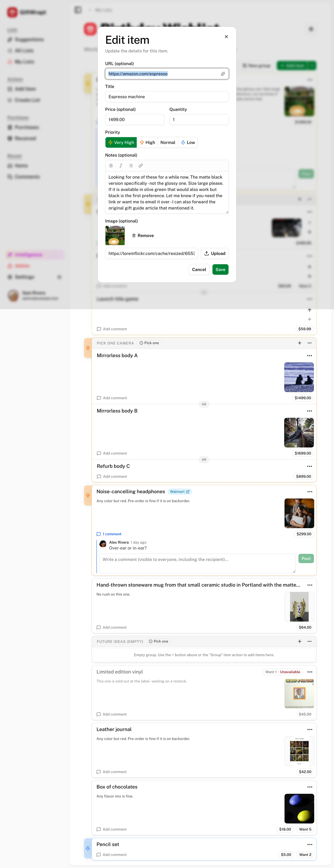Open the Future Ideas group options menu
This screenshot has width=334, height=868.
pos(310,641)
